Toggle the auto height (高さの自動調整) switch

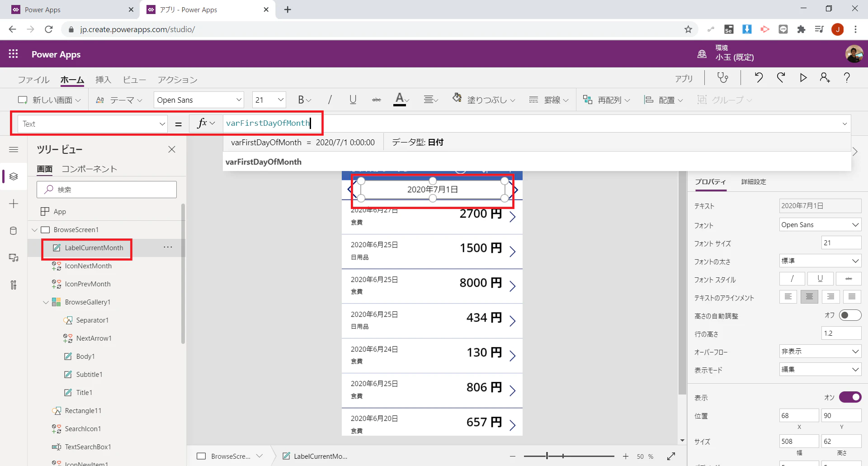[850, 315]
